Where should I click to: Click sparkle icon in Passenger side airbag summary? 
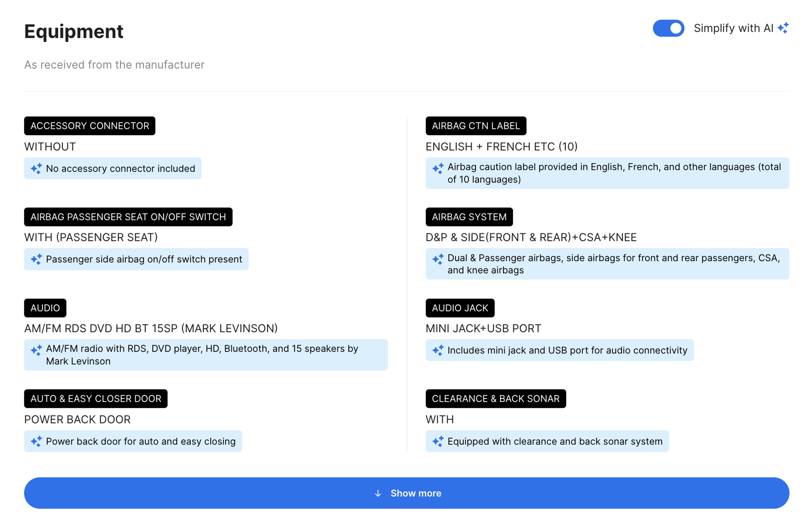point(36,259)
